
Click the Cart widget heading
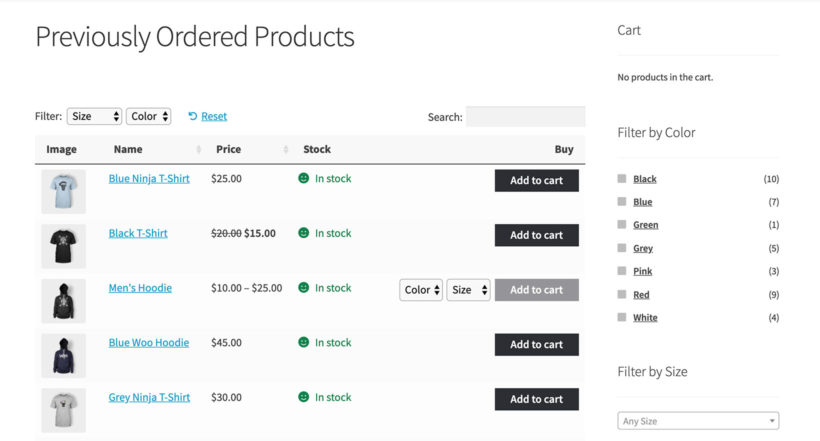tap(629, 30)
